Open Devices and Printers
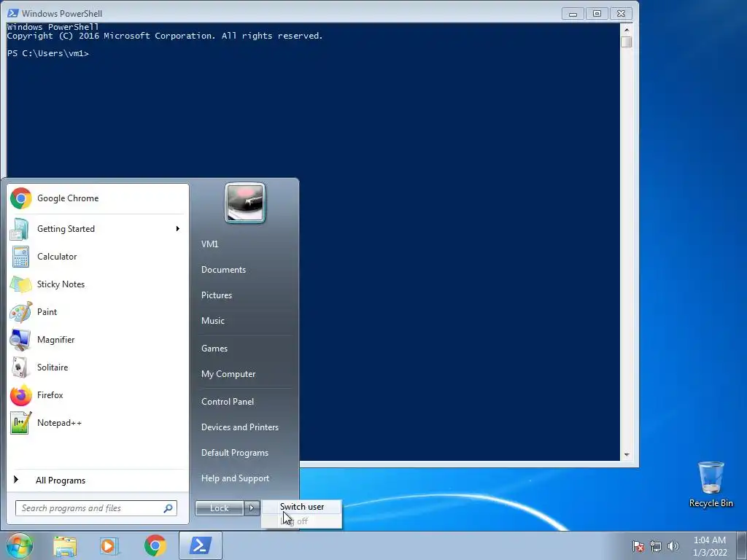Viewport: 747px width, 560px height. (239, 427)
